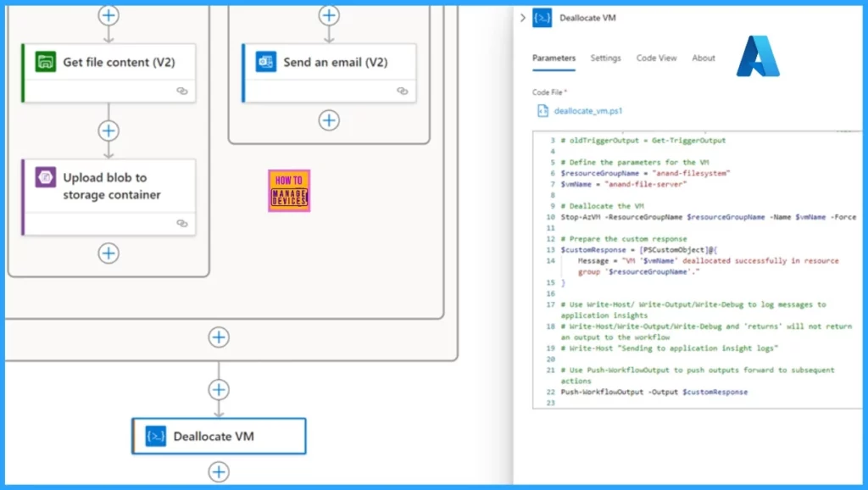868x490 pixels.
Task: Select the Send an email (V2) action
Action: [329, 73]
